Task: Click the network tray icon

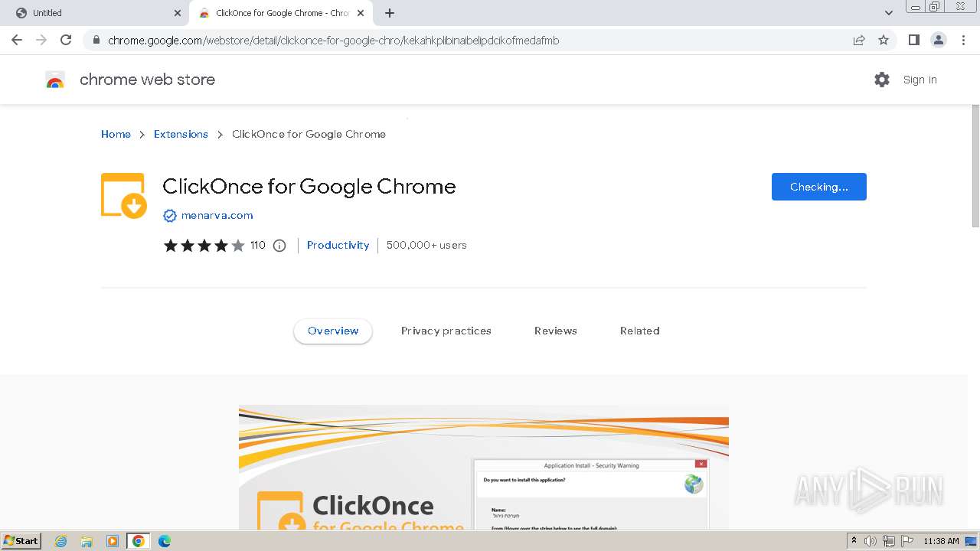Action: click(x=889, y=541)
